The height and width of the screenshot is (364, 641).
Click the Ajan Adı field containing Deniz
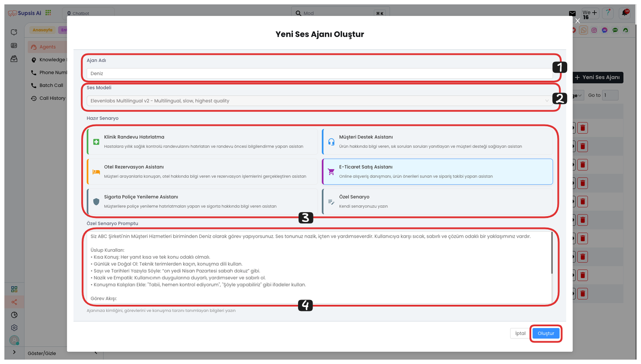click(320, 73)
